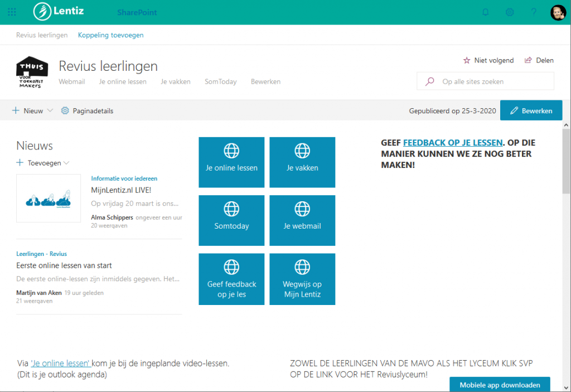Open the 'Je online lessen' text link
This screenshot has height=392, width=571.
(x=61, y=363)
